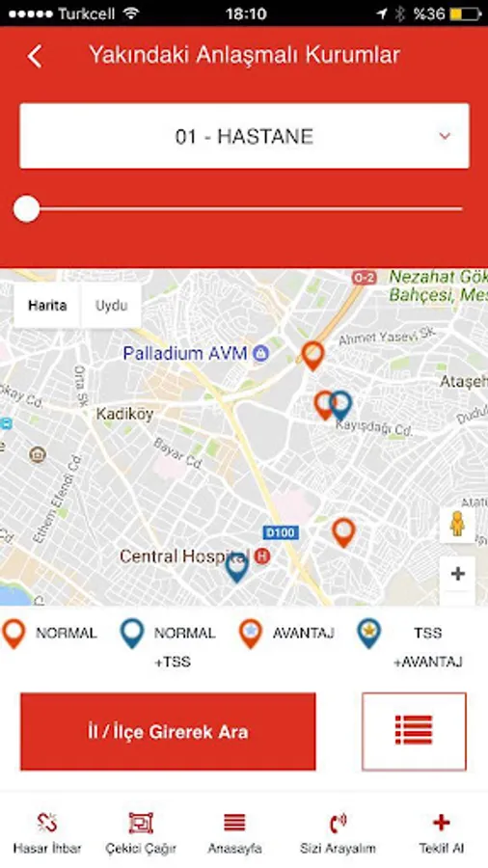
Task: Open the 01 - HASTANE category dropdown
Action: coord(244,136)
